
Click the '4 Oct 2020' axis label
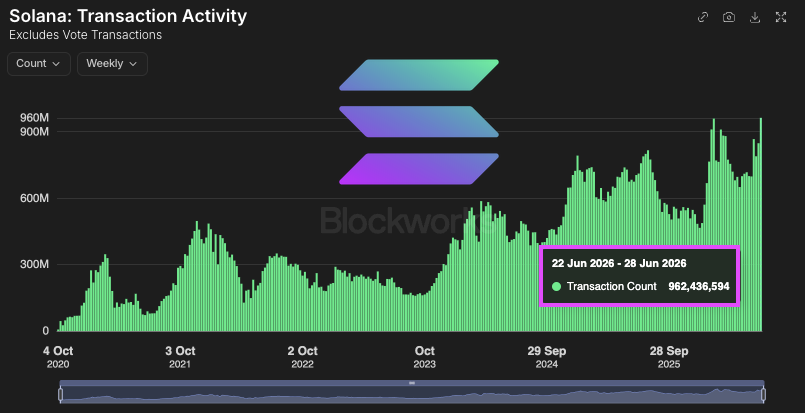(x=58, y=357)
